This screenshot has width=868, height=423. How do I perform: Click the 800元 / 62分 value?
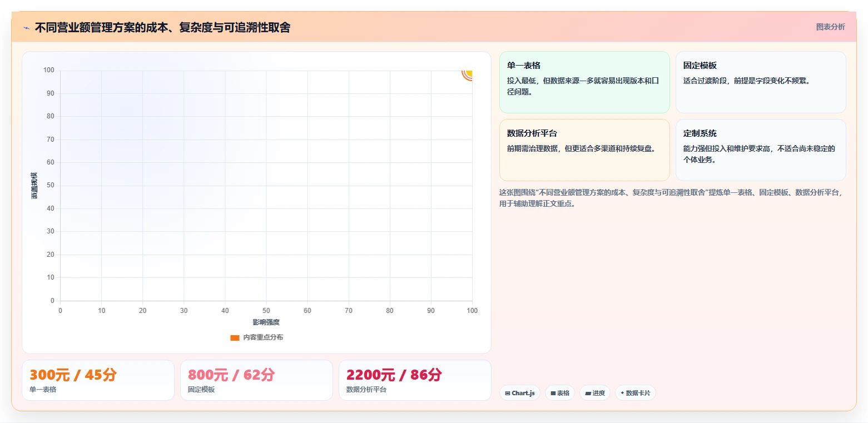click(x=231, y=375)
